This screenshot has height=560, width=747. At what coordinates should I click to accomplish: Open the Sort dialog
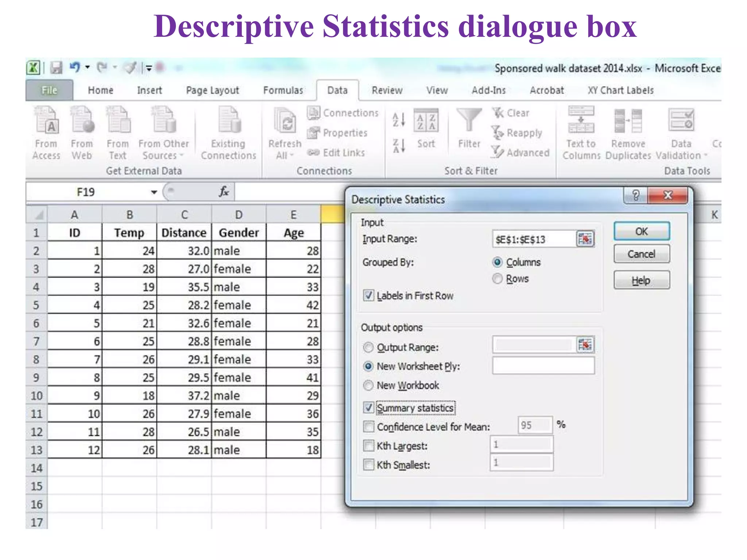point(426,128)
